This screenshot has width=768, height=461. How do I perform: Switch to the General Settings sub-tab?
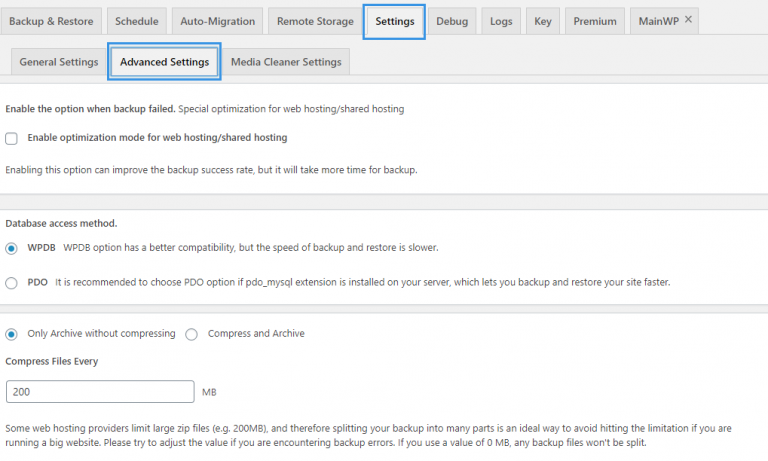coord(59,62)
